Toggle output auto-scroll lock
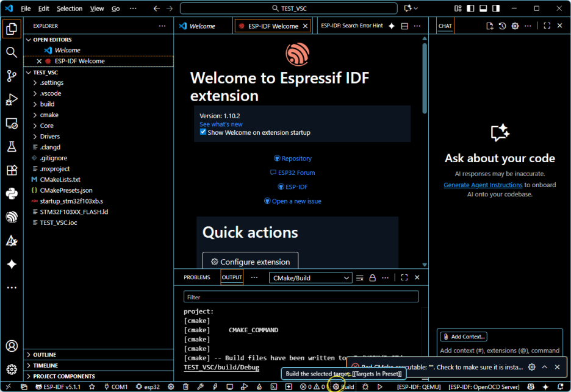Viewport: 571px width, 392px height. tap(372, 278)
